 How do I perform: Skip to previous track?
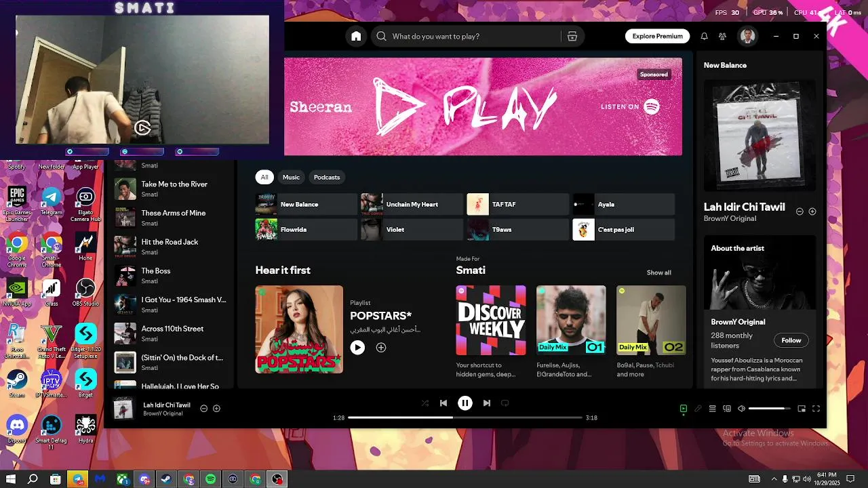pos(443,403)
